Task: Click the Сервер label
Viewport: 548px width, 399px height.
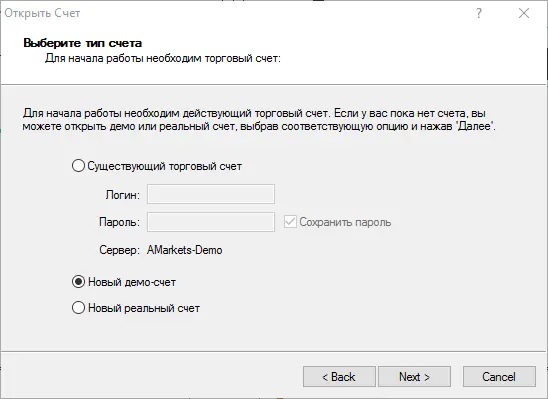Action: point(120,250)
